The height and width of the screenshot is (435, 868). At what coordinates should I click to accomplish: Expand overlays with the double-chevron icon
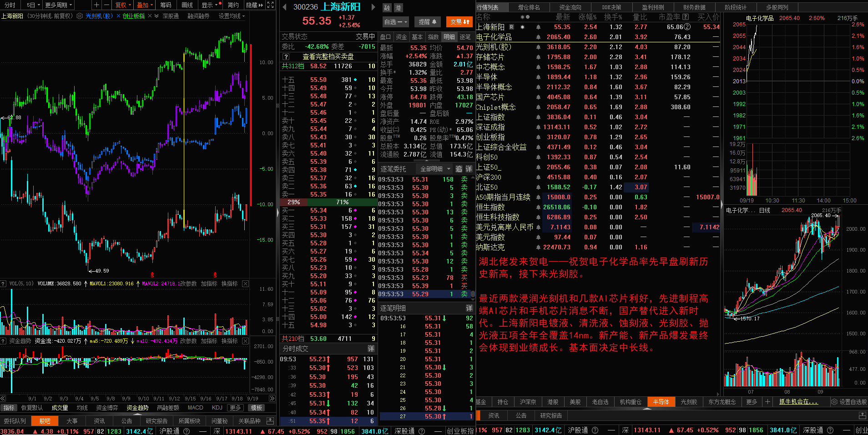tap(156, 16)
